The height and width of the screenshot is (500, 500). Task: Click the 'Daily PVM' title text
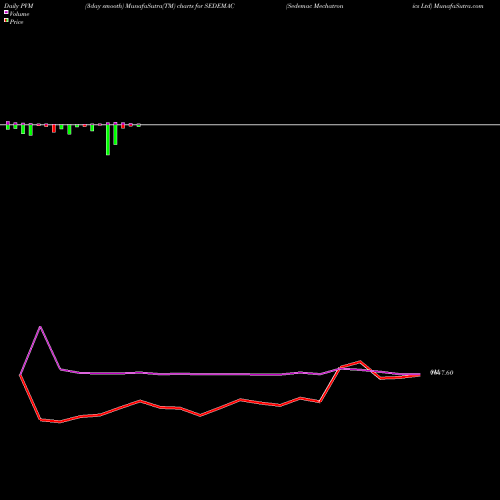point(19,6)
